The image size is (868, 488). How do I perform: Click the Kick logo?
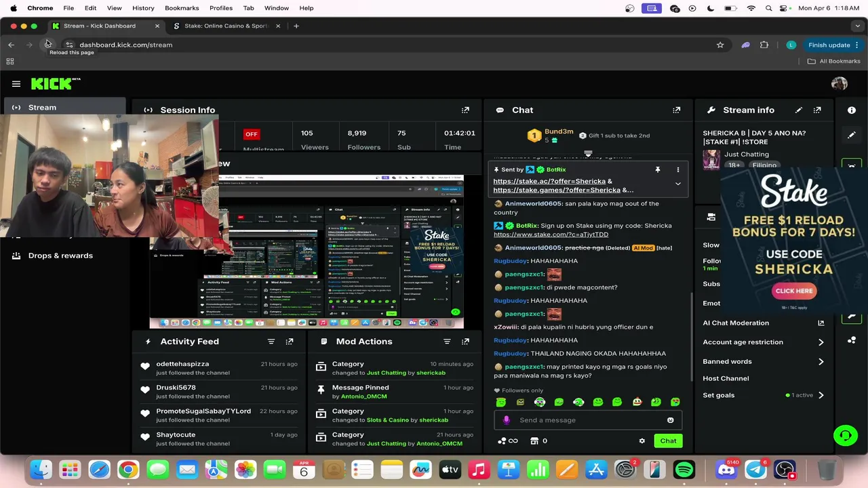tap(56, 83)
